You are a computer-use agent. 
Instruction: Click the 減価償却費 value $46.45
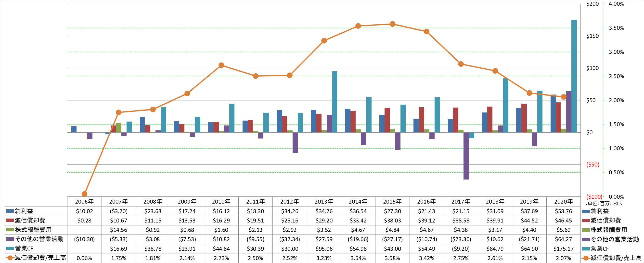(x=564, y=221)
